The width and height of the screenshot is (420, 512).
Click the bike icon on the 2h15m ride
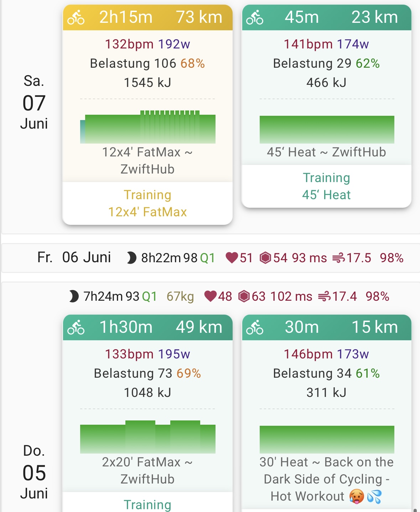[76, 17]
